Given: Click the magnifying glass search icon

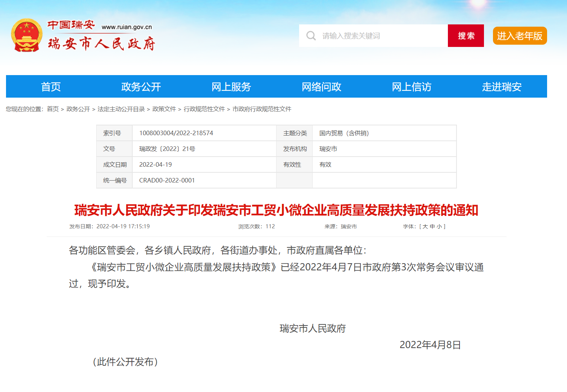Looking at the screenshot, I should click(x=311, y=36).
